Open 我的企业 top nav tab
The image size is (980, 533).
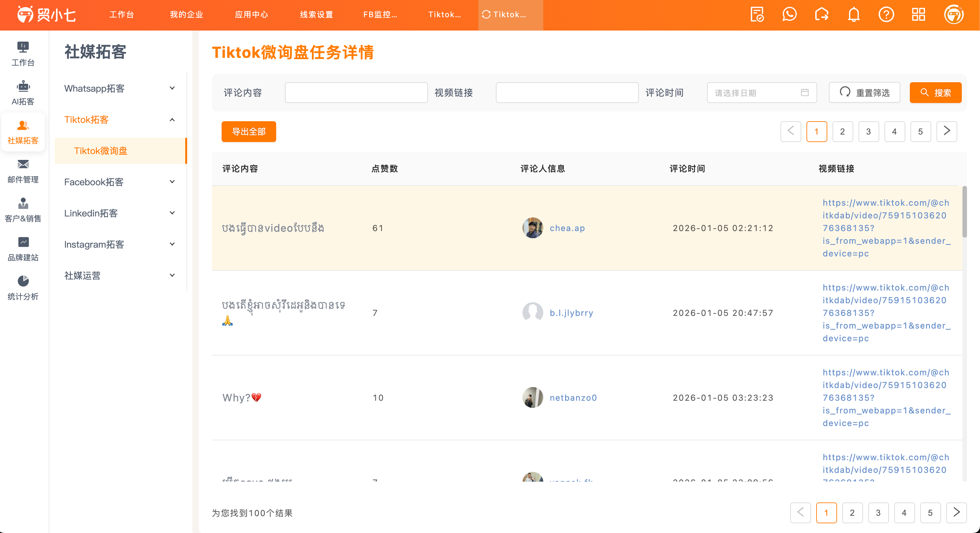click(x=187, y=15)
